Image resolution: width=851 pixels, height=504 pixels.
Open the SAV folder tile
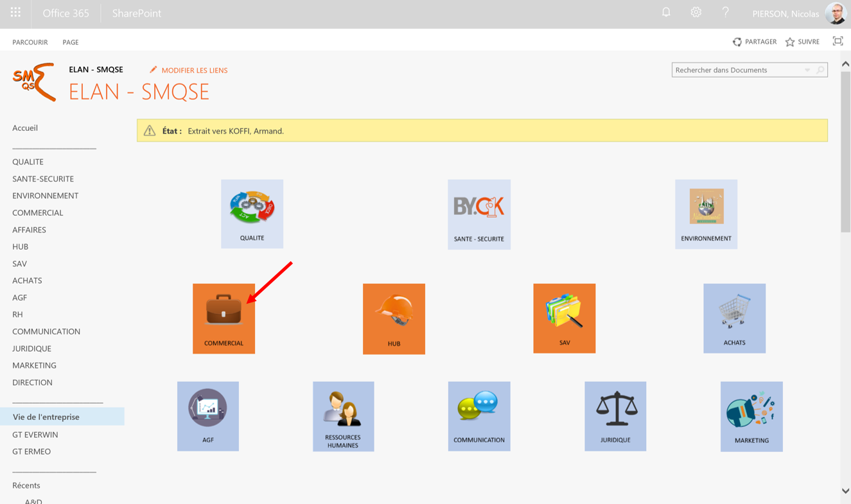pyautogui.click(x=564, y=318)
